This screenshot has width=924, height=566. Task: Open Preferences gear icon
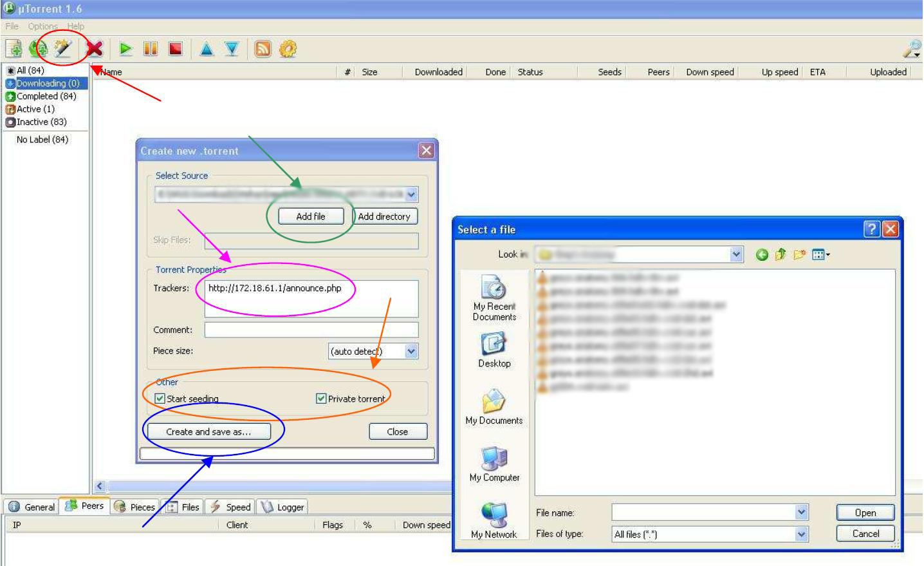click(x=288, y=49)
